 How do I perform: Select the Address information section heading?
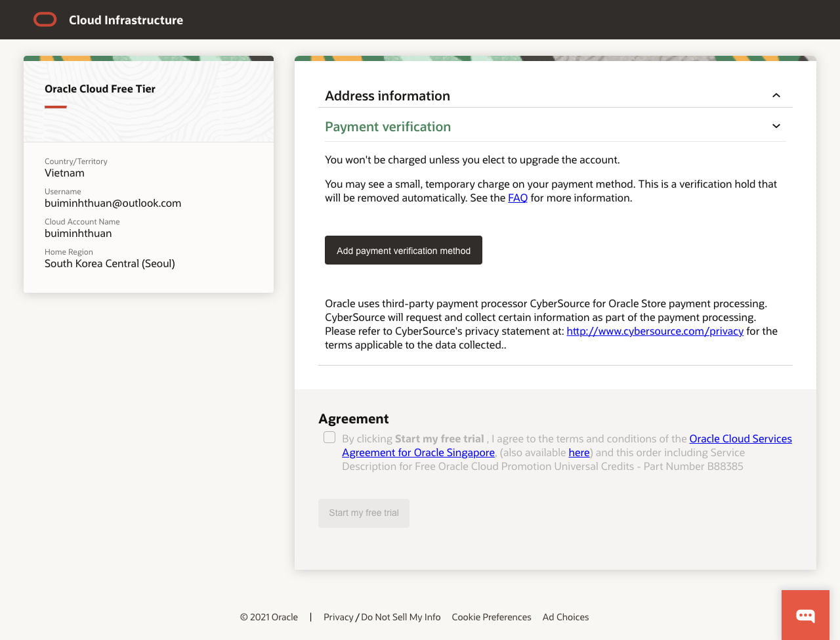click(x=388, y=96)
